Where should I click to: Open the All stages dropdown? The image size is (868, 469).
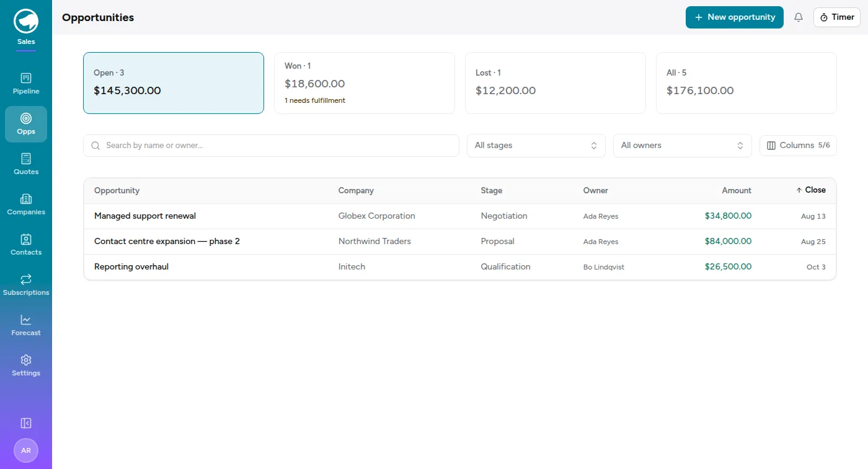pos(536,146)
